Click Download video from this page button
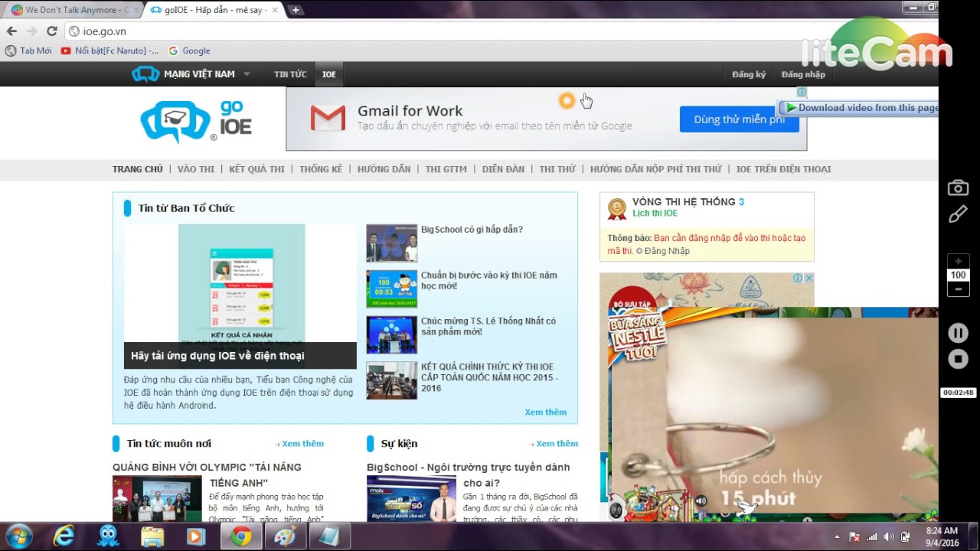The image size is (980, 551). [858, 108]
